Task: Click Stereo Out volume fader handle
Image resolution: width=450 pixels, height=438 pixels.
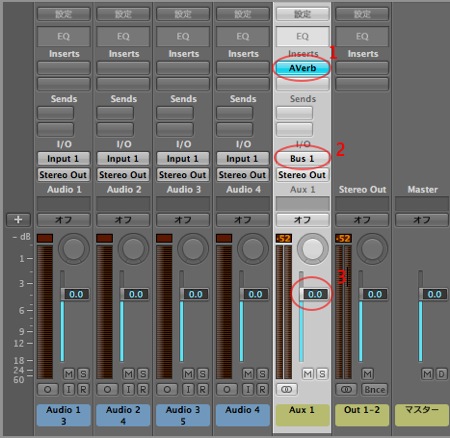Action: tap(373, 294)
